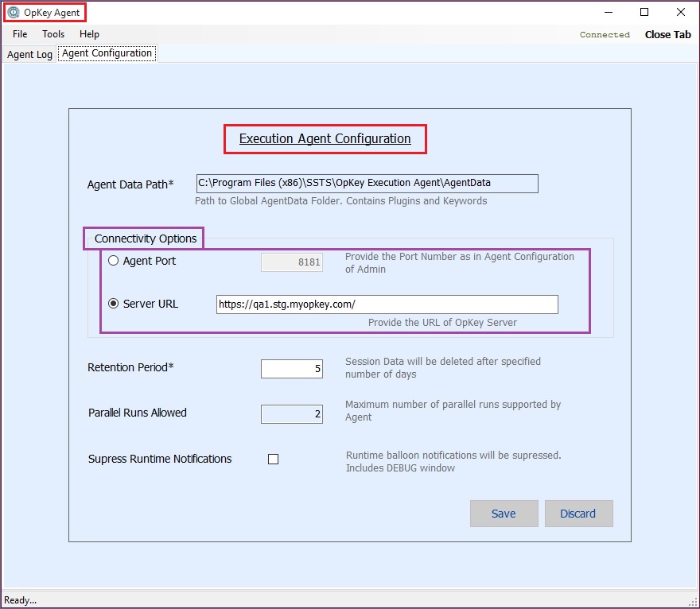Click the 'Provide the URL of OpKey Server' hint
The width and height of the screenshot is (700, 609).
(442, 323)
